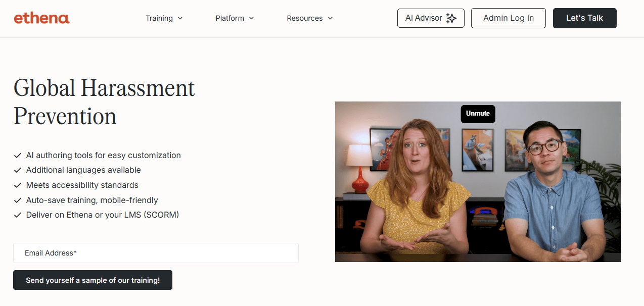The image size is (644, 306).
Task: Click checkmark beside 'Additional languages available'
Action: click(18, 170)
